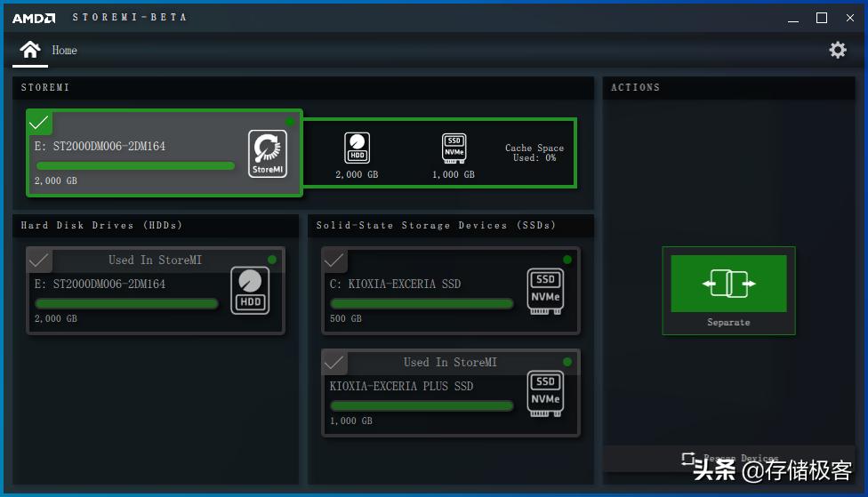Viewport: 868px width, 497px height.
Task: Toggle checkbox on C: KIOXIA-EXCERIA SSD card
Action: 335,261
